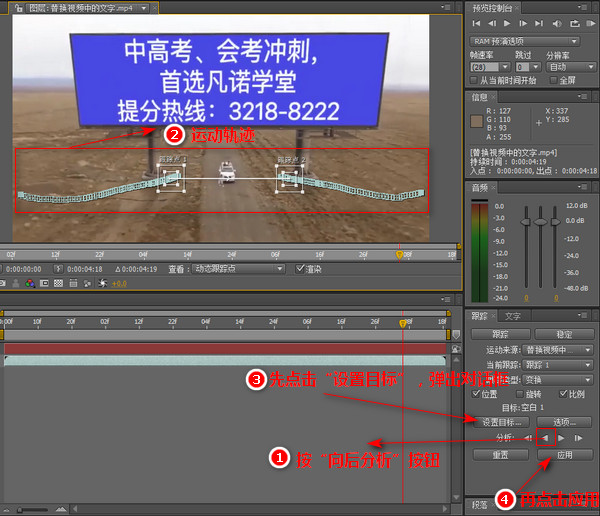Analyze one frame backward in tracker
The width and height of the screenshot is (600, 516).
(x=528, y=438)
